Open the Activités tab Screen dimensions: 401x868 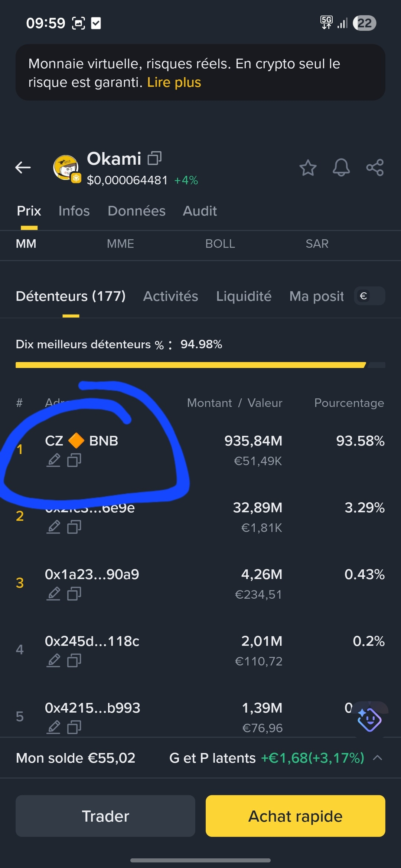point(171,296)
